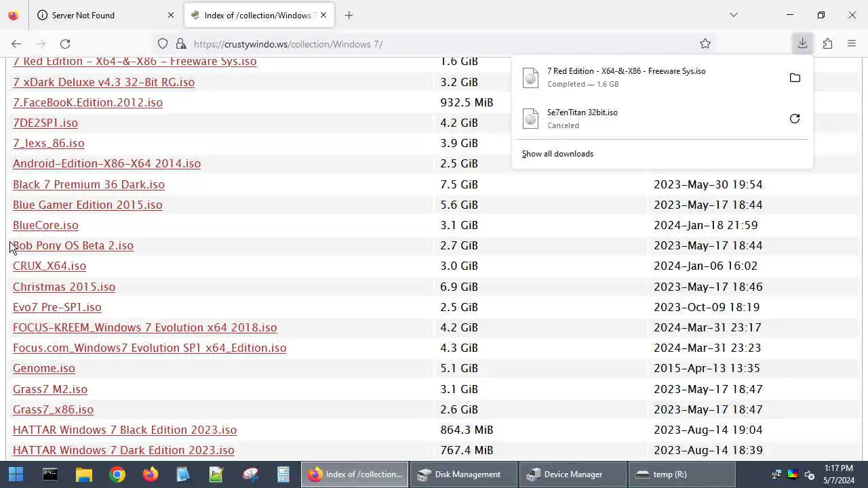Open the Windows Start button
The height and width of the screenshot is (488, 868).
[16, 474]
